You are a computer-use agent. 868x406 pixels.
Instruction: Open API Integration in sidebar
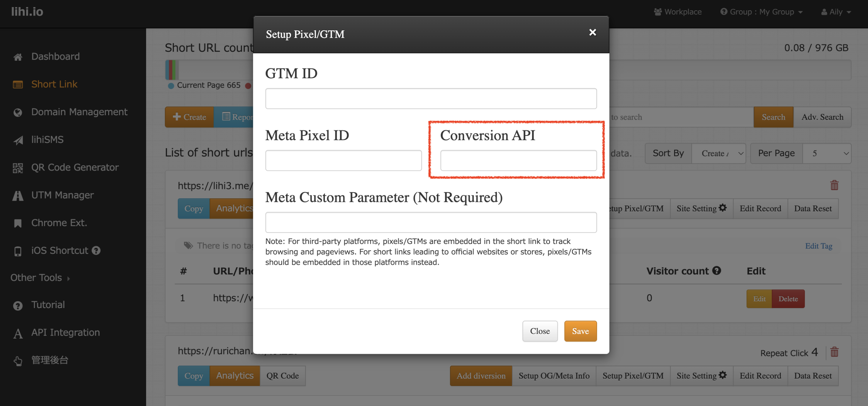coord(65,332)
